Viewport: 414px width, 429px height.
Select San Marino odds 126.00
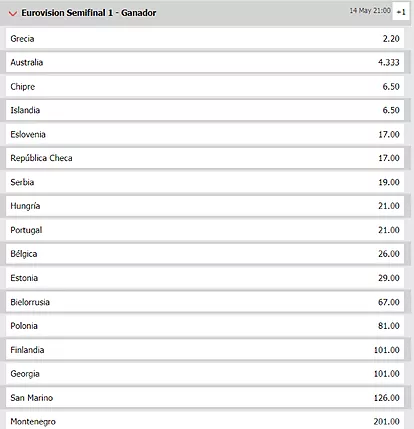pos(205,398)
